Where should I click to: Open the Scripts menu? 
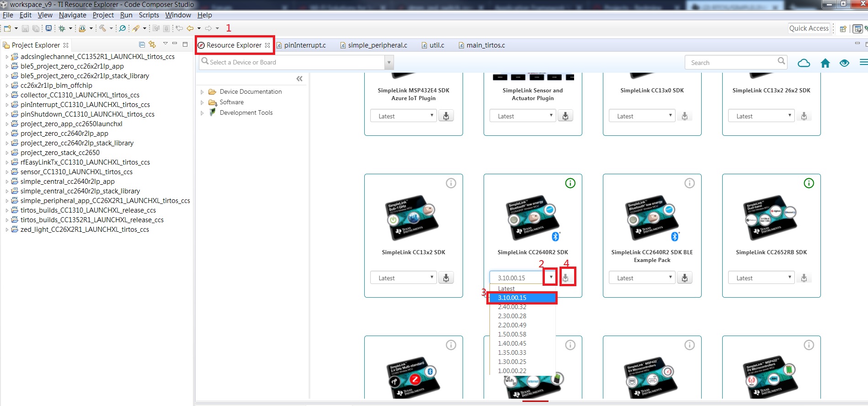[149, 15]
